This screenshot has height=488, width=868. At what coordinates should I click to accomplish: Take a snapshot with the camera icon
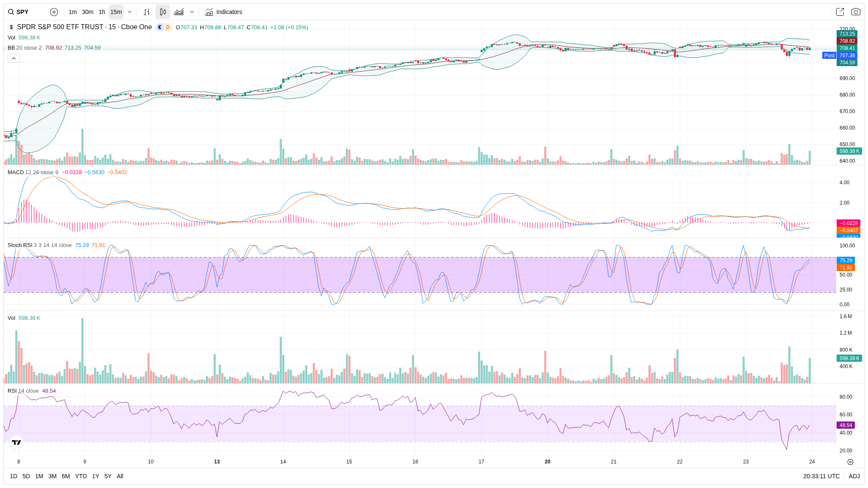click(x=856, y=12)
